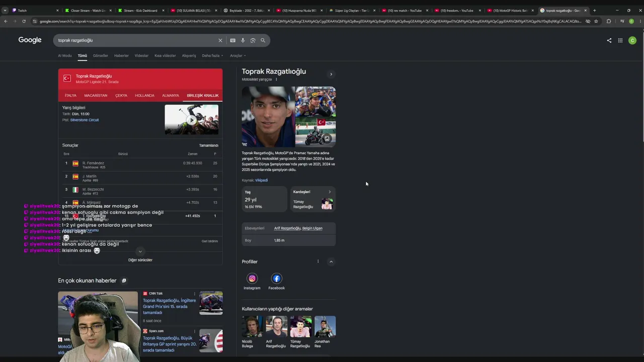Open the Google apps grid

pyautogui.click(x=620, y=40)
